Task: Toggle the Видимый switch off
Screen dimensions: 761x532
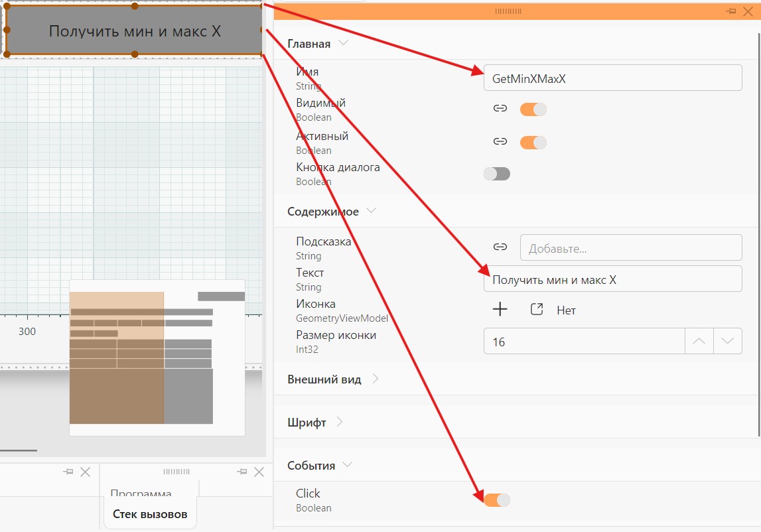Action: 533,109
